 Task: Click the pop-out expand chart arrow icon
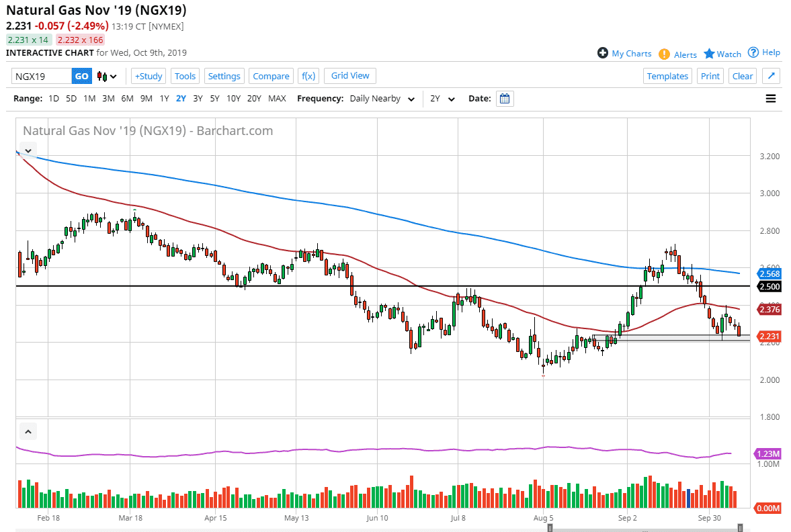pos(771,76)
